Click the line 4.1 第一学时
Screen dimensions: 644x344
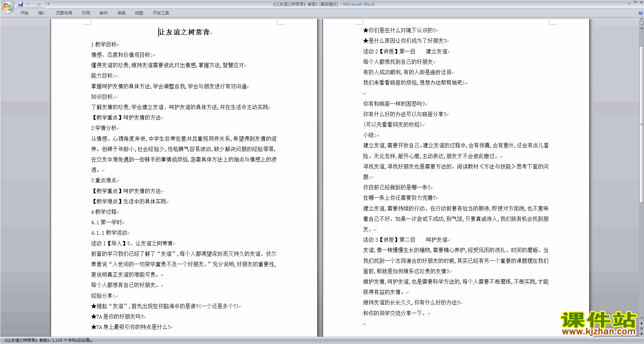[x=107, y=222]
